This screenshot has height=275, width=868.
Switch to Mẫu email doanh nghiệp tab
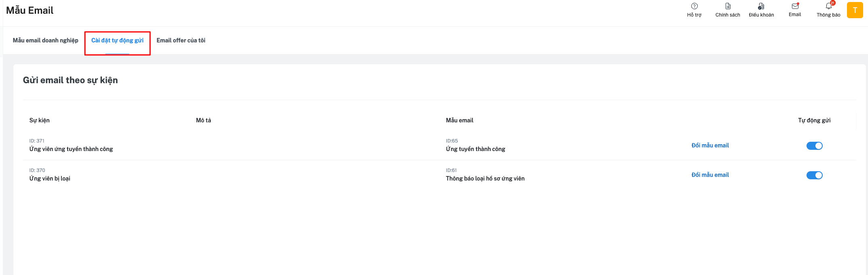point(46,40)
